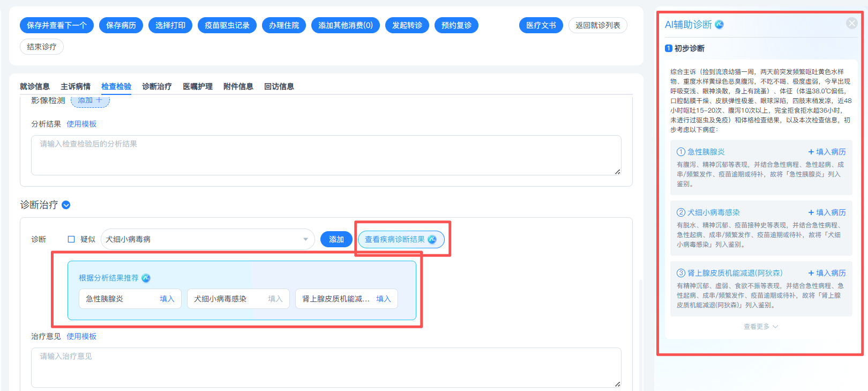Click the resize handle of 分析结果 textarea
Screen dimensions: 868x391
click(x=617, y=172)
